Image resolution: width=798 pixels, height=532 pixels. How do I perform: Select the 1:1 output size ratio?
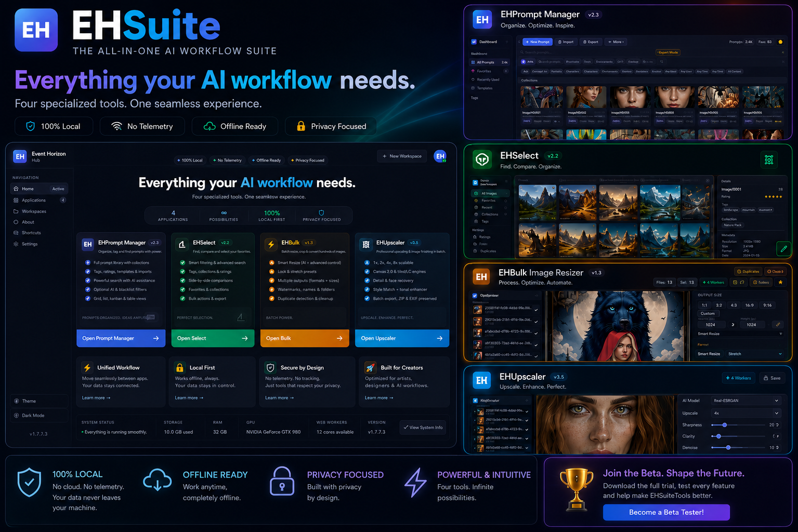[704, 305]
